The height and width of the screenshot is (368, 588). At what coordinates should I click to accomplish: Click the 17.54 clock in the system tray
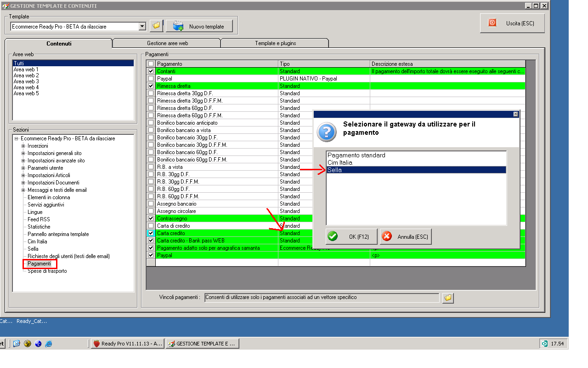[x=557, y=344]
